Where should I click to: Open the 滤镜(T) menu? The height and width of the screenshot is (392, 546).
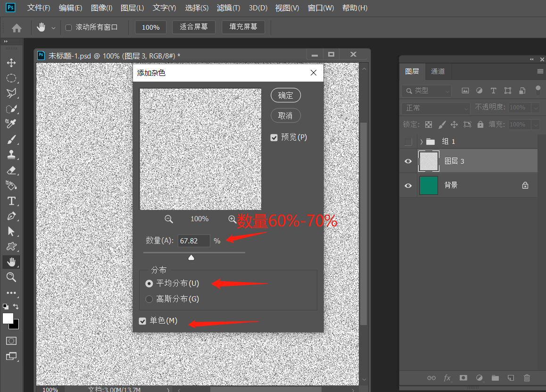tap(228, 8)
